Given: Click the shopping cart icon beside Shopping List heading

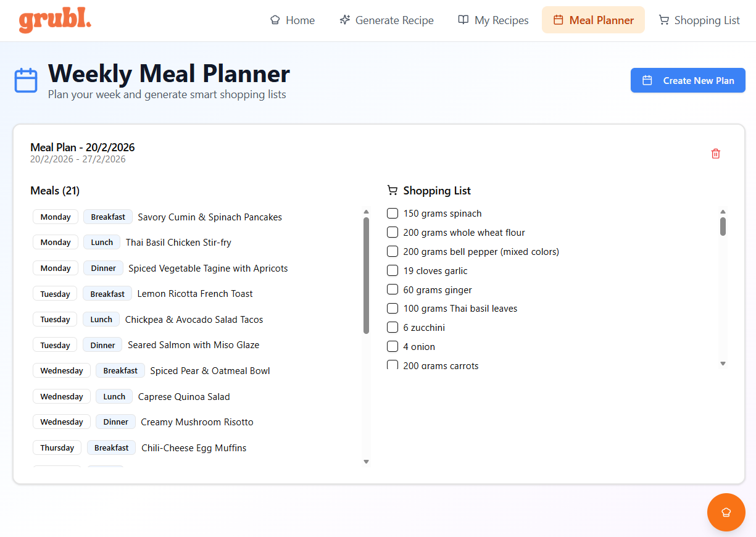Looking at the screenshot, I should tap(392, 191).
